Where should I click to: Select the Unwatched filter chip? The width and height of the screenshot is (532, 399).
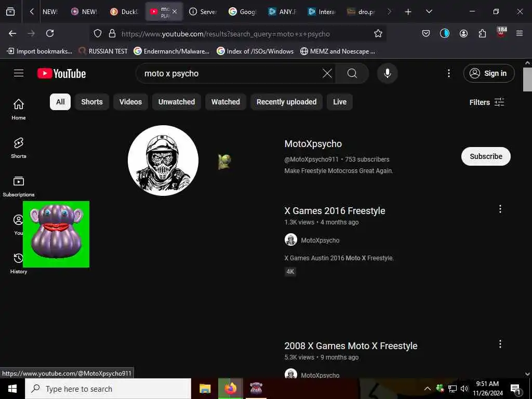coord(177,102)
